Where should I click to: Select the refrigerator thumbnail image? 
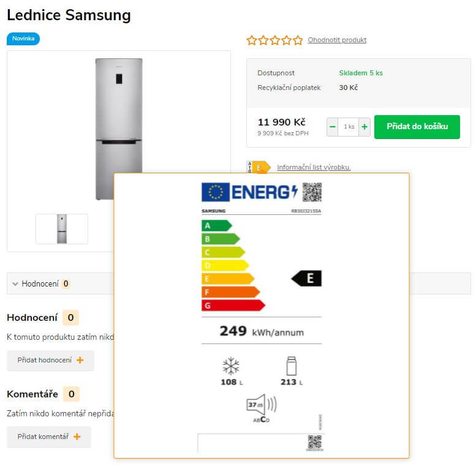[x=62, y=229]
